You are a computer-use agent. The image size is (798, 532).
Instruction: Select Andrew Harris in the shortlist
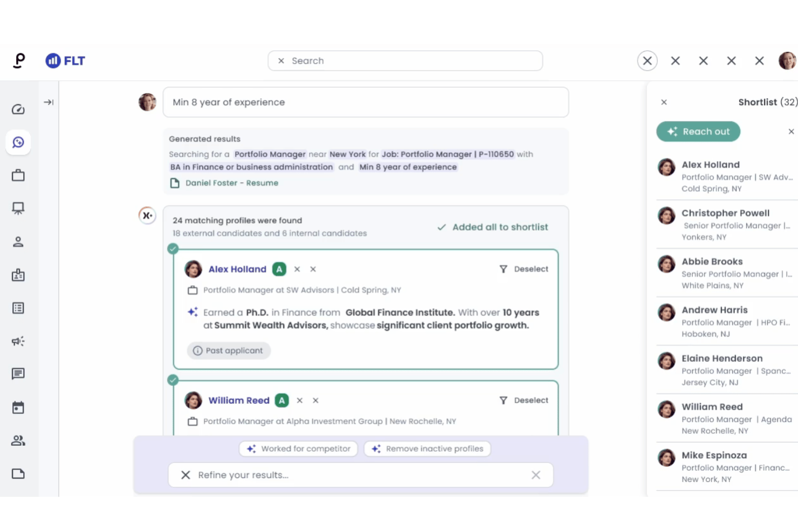[x=727, y=321]
